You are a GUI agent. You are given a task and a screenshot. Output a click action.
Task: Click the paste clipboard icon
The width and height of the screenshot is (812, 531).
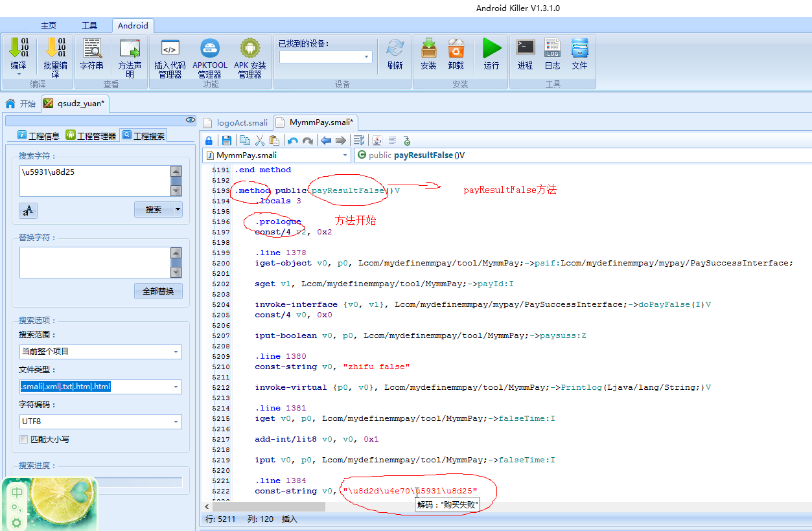pyautogui.click(x=274, y=141)
